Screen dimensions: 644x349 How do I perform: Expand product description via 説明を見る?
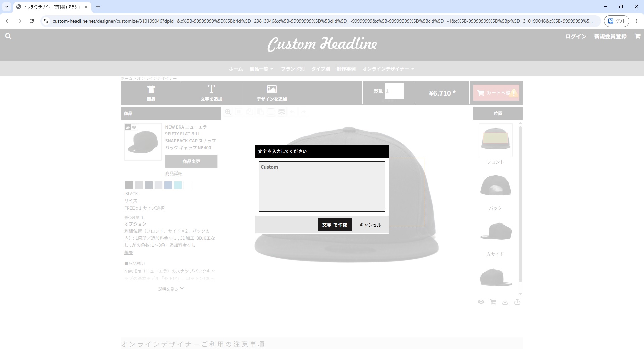pyautogui.click(x=171, y=289)
